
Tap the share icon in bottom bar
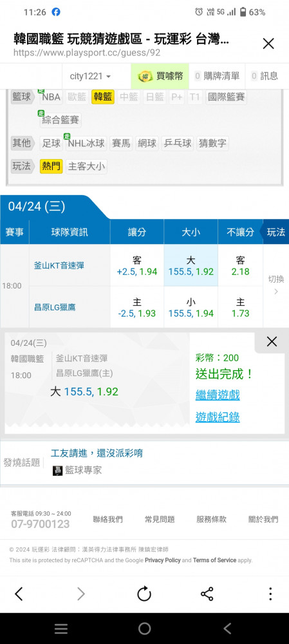coord(207,594)
